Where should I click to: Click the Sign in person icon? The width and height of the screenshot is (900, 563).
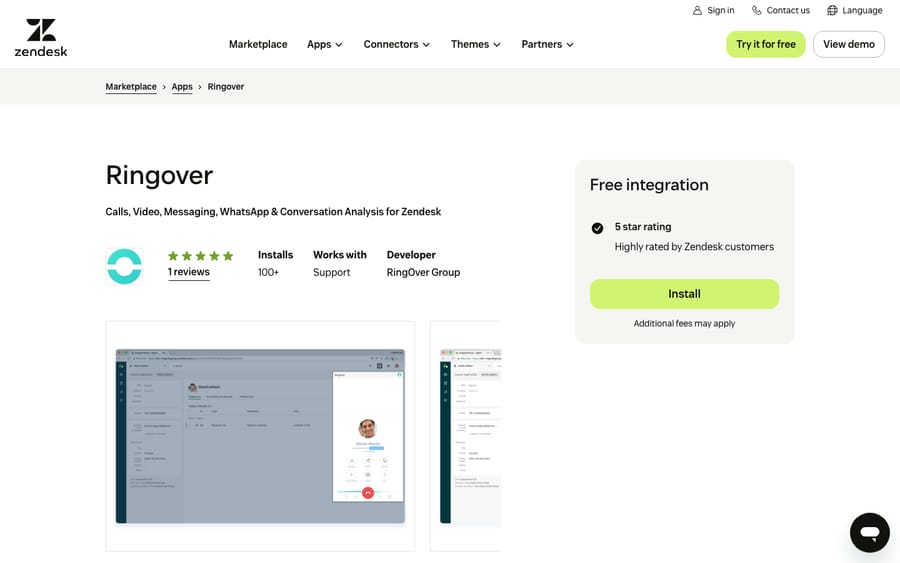pos(697,10)
